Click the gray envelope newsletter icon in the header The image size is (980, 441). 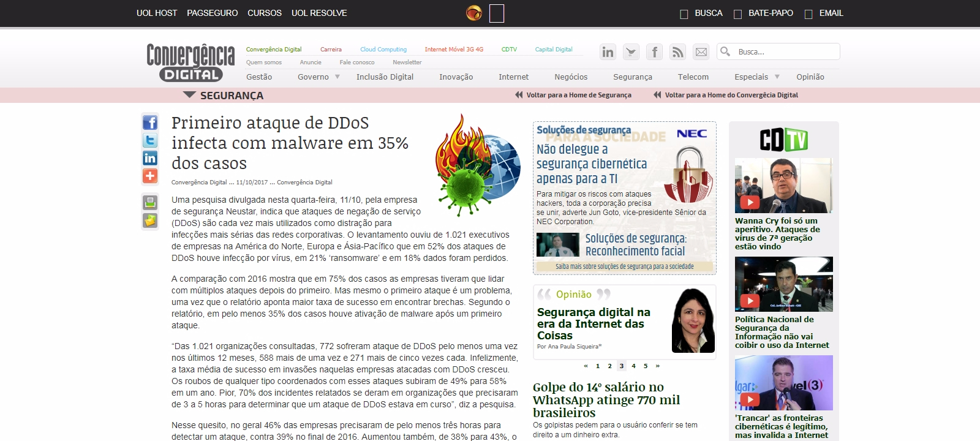coord(701,52)
